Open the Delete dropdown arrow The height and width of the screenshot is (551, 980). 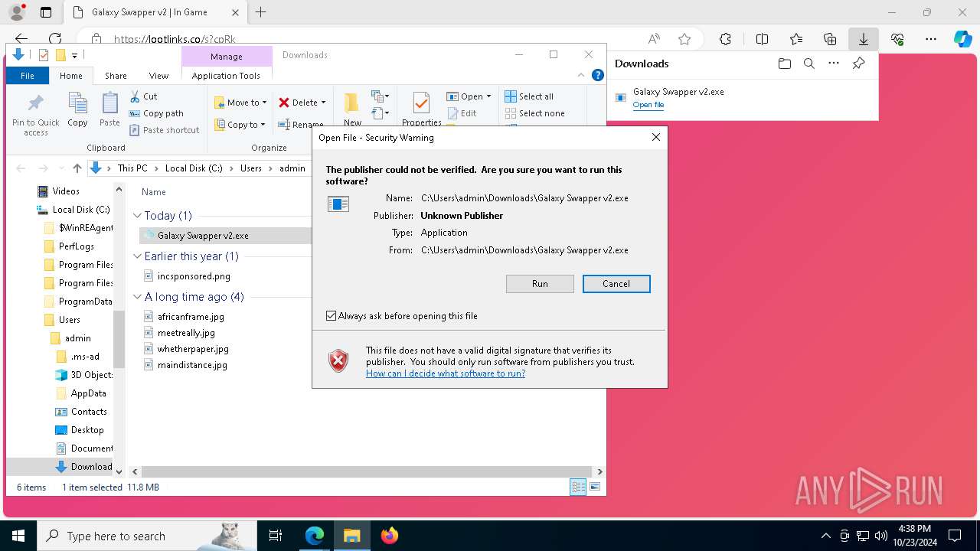(323, 103)
